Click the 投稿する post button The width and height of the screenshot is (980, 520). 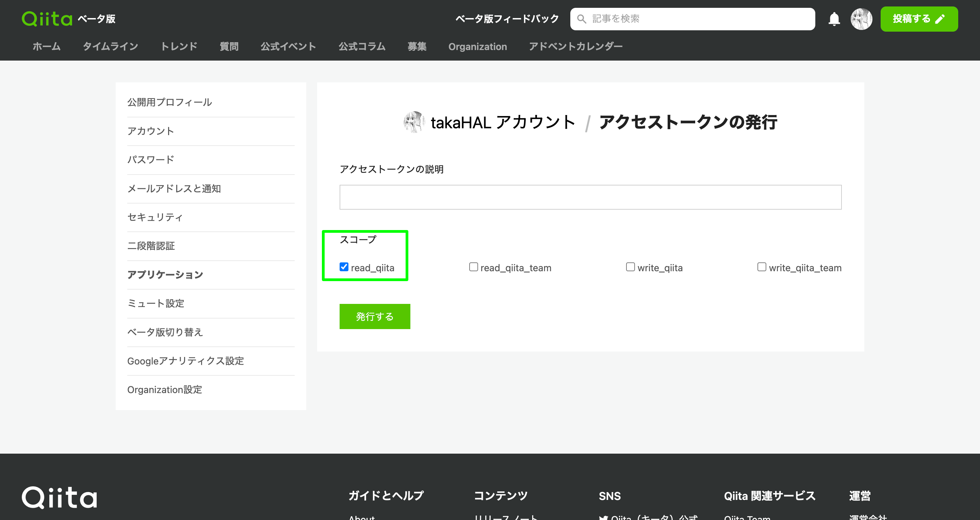(x=919, y=19)
